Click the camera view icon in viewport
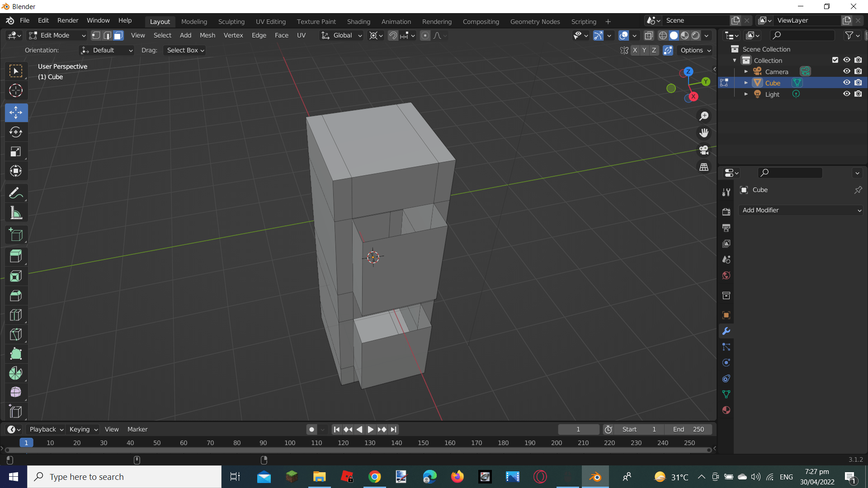 coord(704,150)
